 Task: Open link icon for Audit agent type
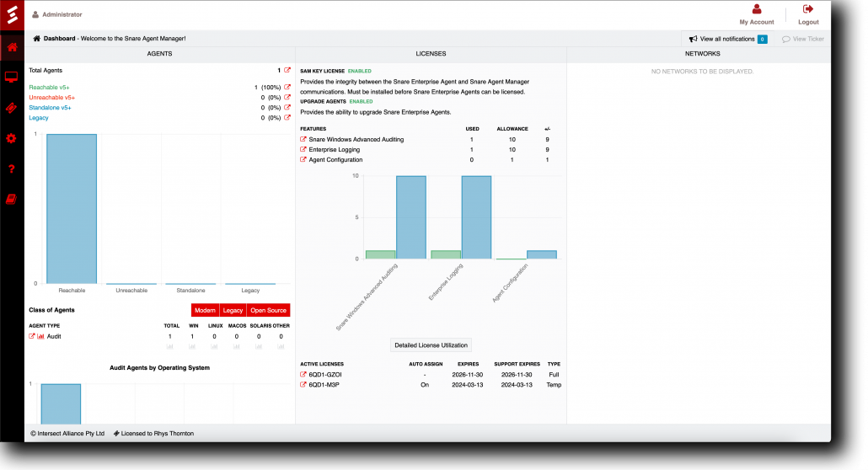32,336
